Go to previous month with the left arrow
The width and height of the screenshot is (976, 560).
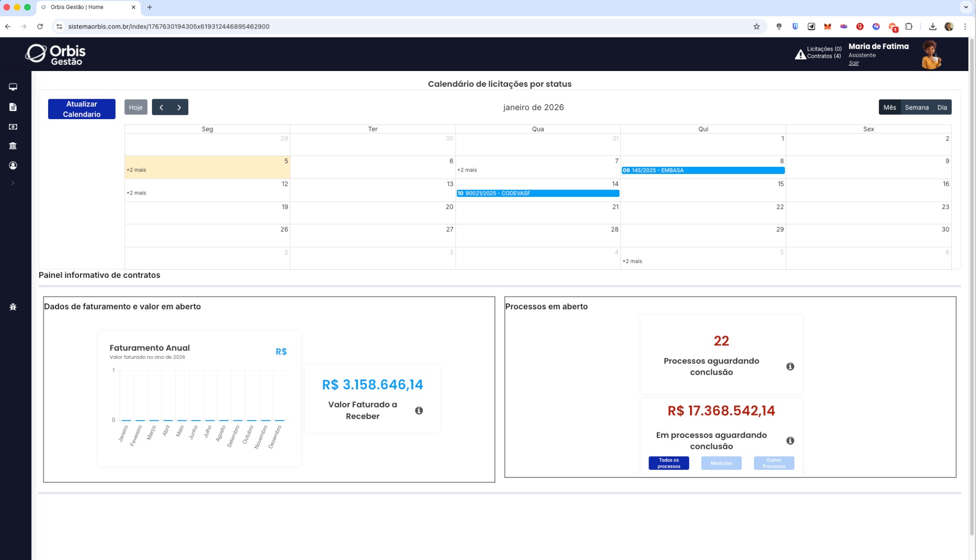tap(161, 107)
